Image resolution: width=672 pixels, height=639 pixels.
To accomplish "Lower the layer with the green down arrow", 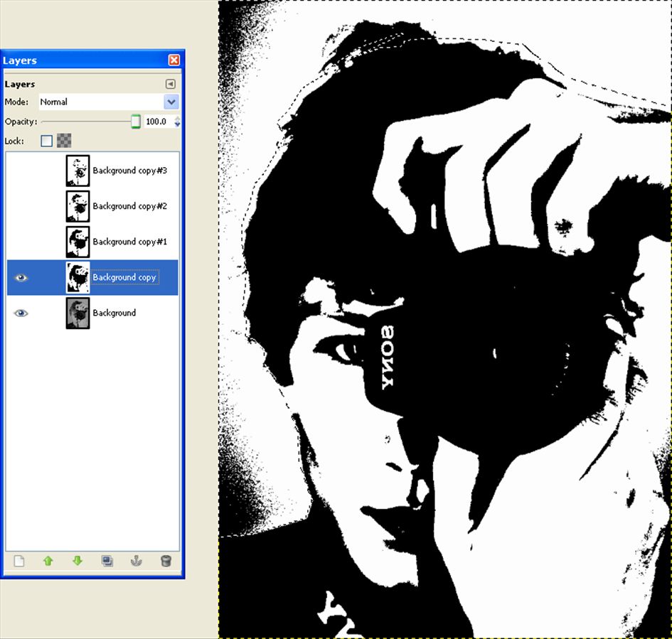I will tap(78, 561).
